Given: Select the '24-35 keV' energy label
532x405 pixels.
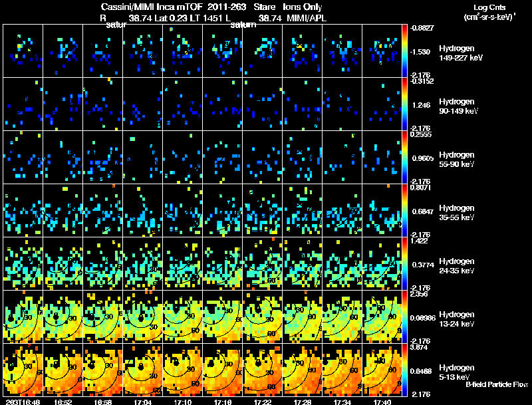Looking at the screenshot, I should click(x=456, y=271).
